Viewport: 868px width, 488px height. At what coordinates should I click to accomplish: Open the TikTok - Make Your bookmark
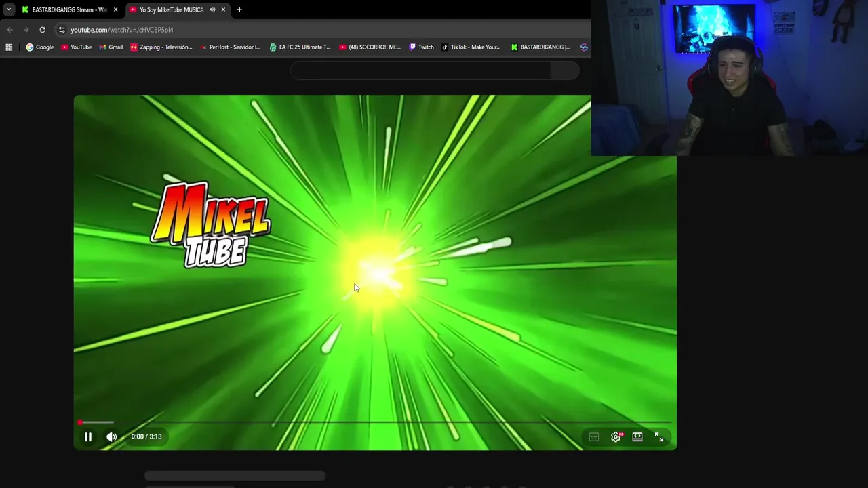471,47
